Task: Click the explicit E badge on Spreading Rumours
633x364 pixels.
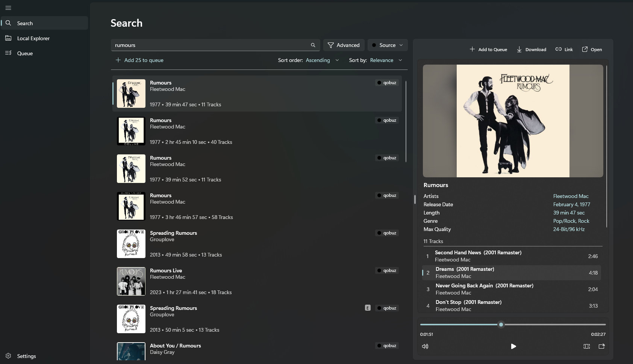Action: coord(368,308)
